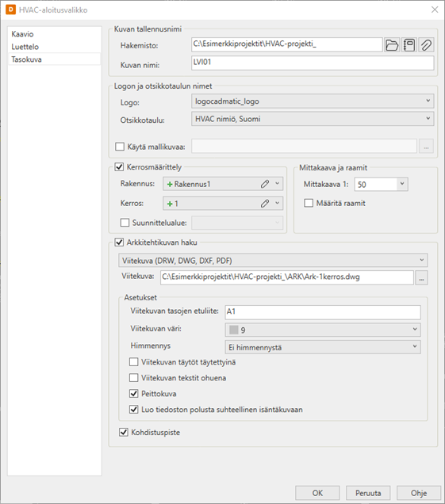Viewport: 445px width, 504px height.
Task: Expand the Otsikkotaulu dropdown
Action: (x=313, y=119)
